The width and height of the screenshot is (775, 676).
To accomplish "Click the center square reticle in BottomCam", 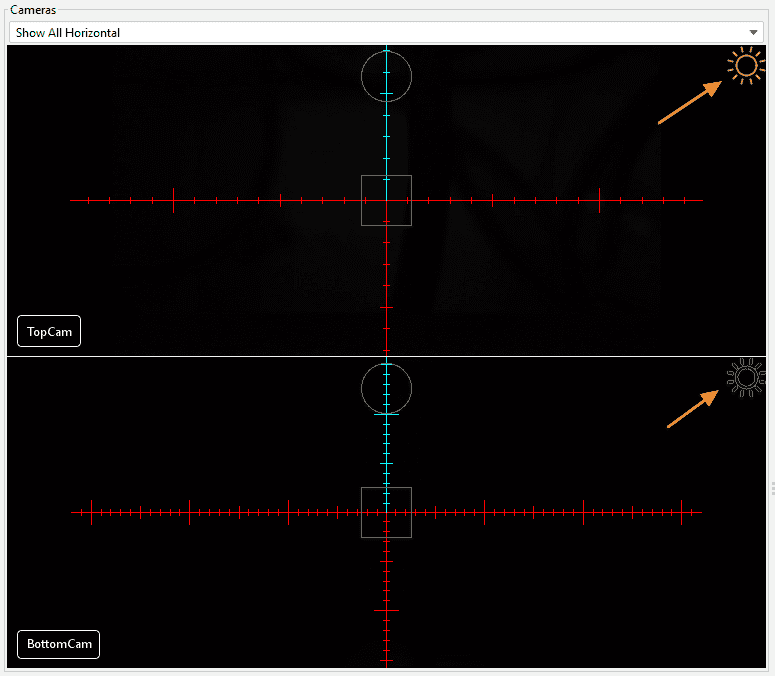I will pos(386,512).
